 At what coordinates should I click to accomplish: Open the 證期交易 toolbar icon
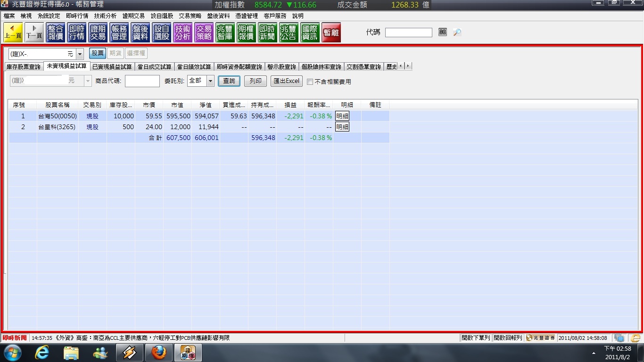click(98, 33)
